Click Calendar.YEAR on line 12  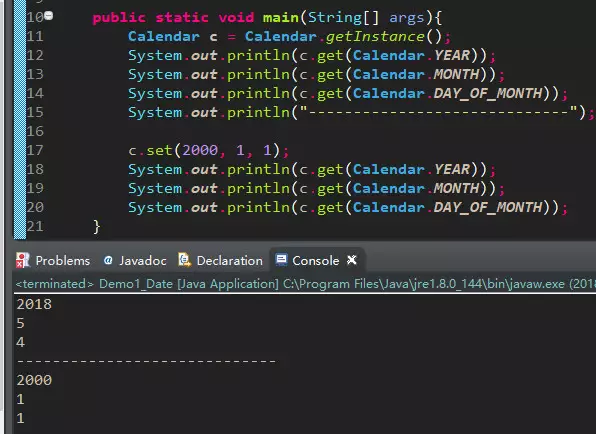point(412,55)
